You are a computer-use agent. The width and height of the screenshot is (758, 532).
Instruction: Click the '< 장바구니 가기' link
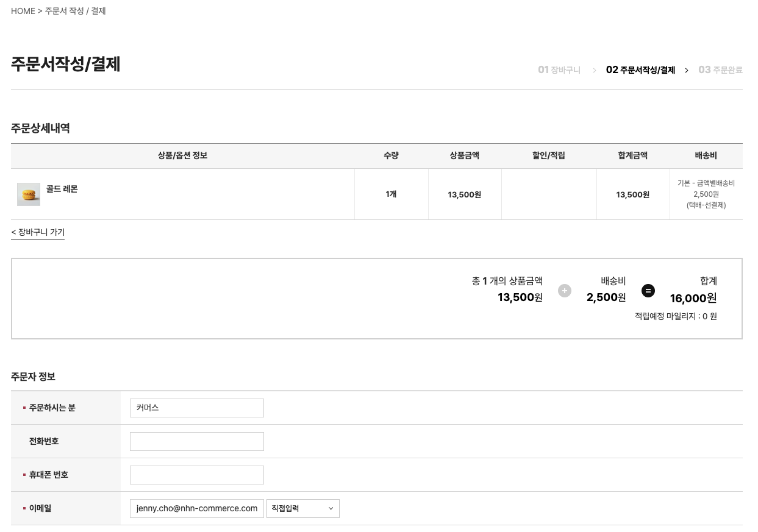point(38,232)
